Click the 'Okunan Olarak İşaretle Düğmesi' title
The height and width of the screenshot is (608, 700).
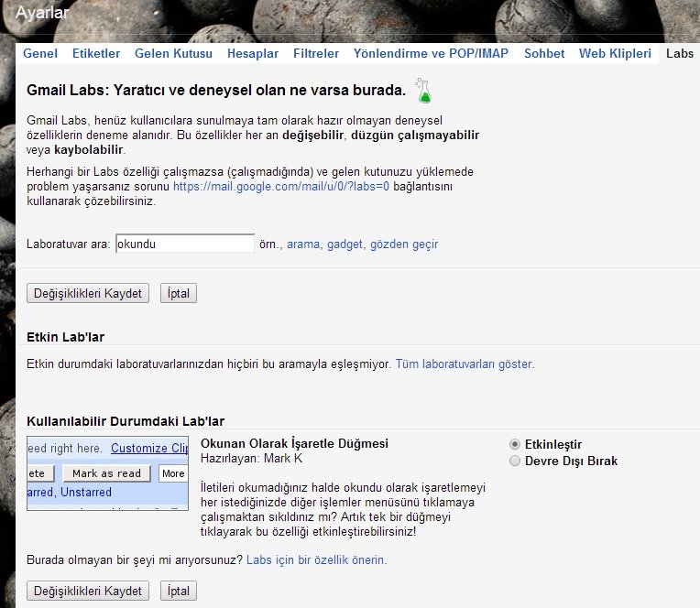pyautogui.click(x=294, y=443)
